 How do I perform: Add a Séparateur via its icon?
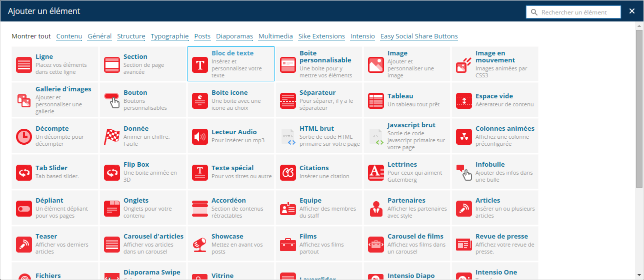(x=288, y=101)
